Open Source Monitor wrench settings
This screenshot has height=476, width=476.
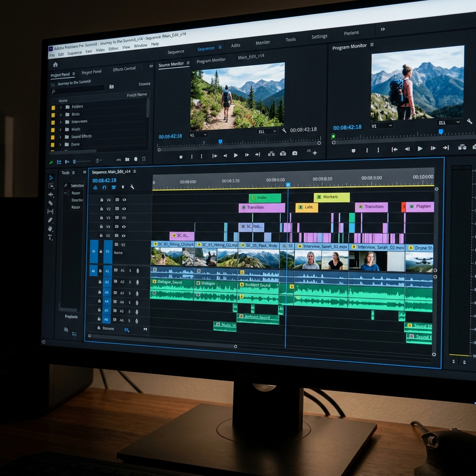tap(284, 131)
